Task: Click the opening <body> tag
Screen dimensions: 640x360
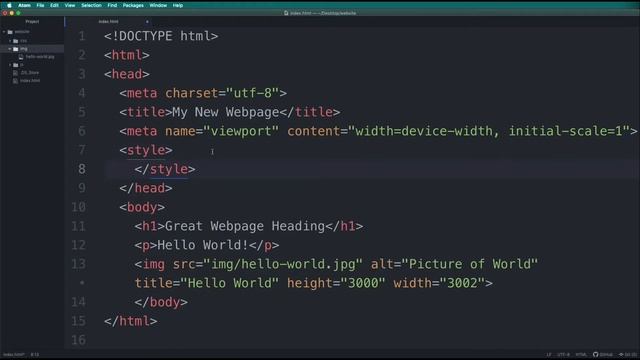Action: 142,207
